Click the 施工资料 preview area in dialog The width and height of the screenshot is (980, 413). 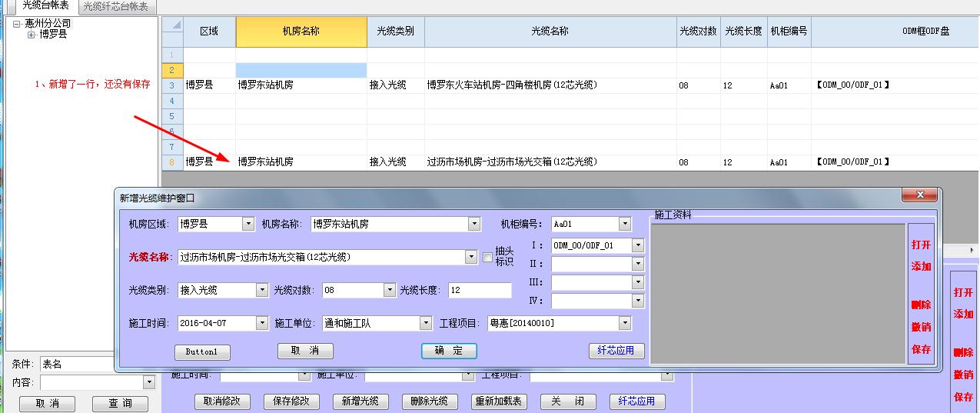click(x=778, y=293)
